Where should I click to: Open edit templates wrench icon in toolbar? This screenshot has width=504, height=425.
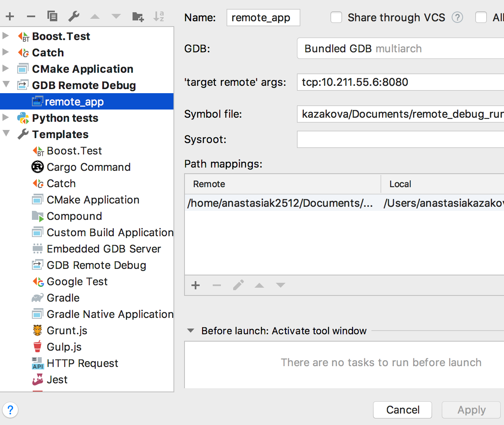(74, 16)
